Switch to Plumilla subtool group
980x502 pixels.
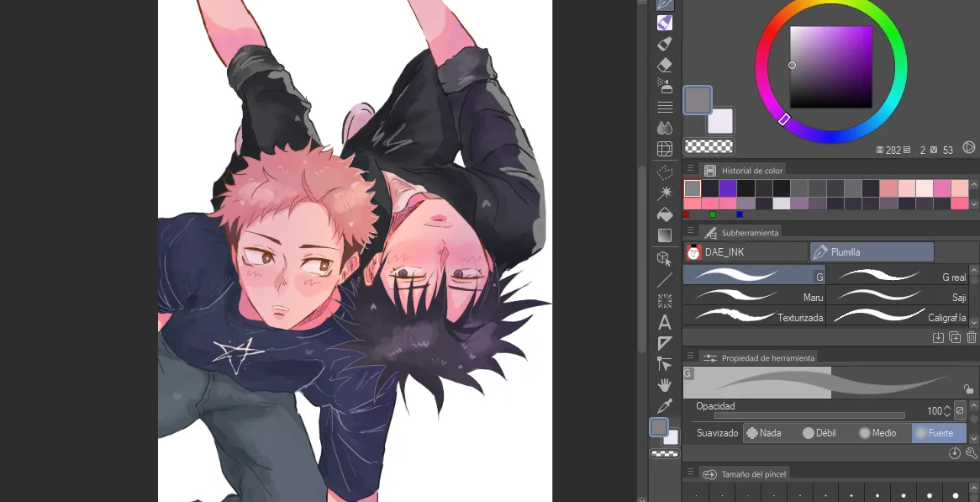coord(872,252)
